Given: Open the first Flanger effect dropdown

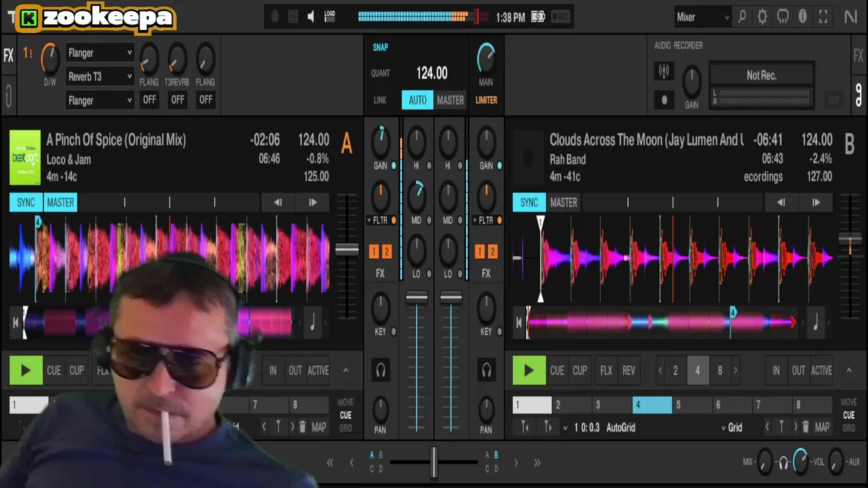Looking at the screenshot, I should (x=100, y=53).
